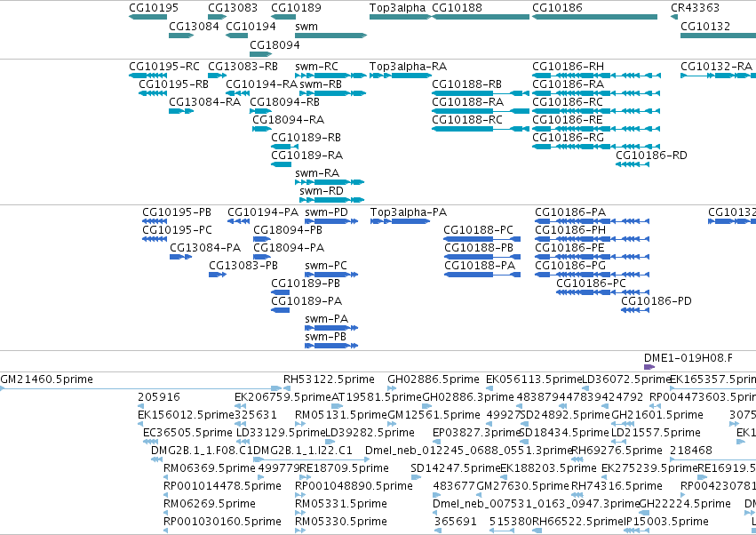The image size is (756, 535).
Task: Click the Top3alpha gene arrow glyph
Action: coord(400,17)
